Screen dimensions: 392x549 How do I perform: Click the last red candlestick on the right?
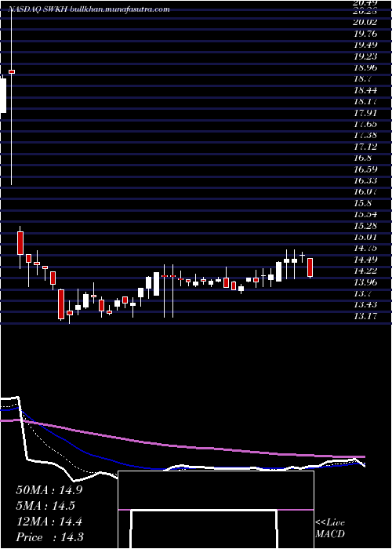[x=310, y=267]
